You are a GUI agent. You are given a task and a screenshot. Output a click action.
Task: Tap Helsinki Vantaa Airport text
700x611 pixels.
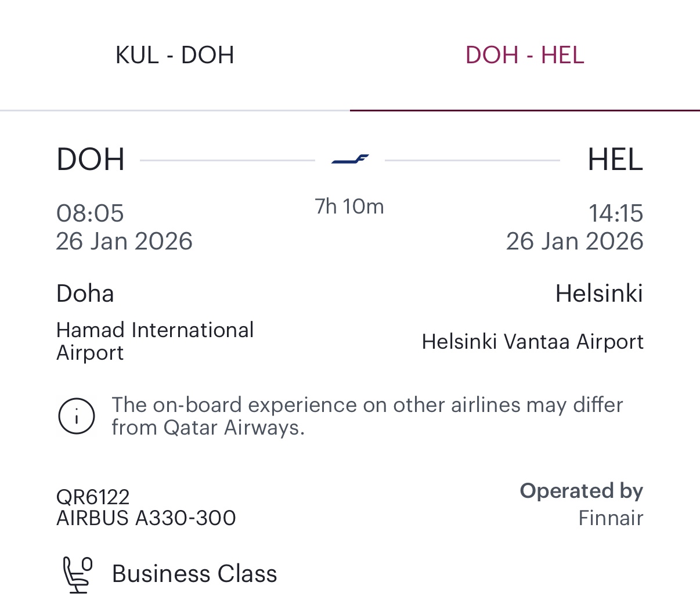[x=532, y=342]
